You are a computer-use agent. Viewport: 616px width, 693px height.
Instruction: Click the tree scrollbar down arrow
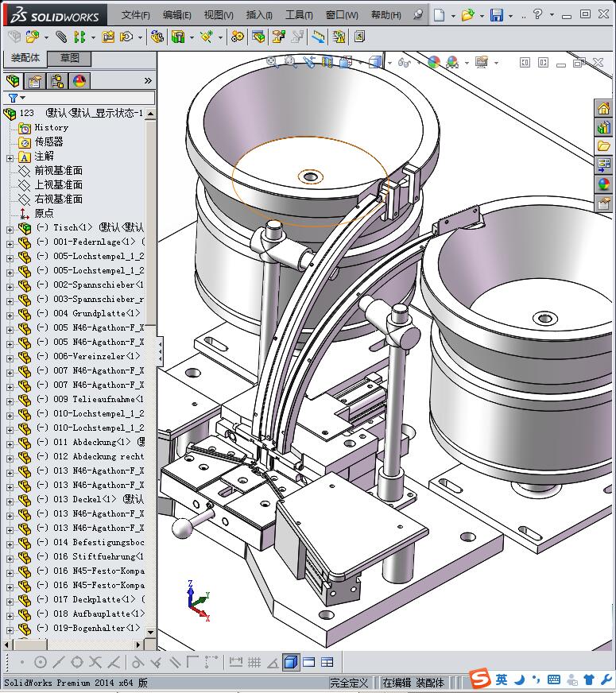[151, 633]
